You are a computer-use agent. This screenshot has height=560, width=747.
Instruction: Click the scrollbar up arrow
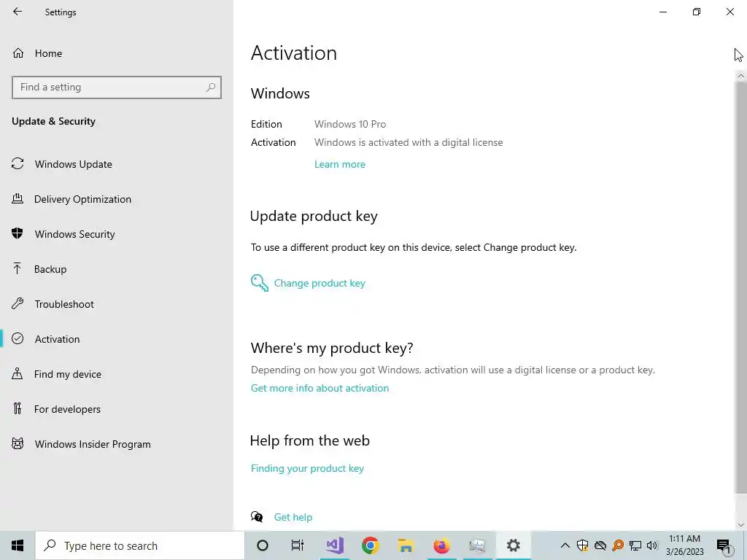tap(740, 76)
